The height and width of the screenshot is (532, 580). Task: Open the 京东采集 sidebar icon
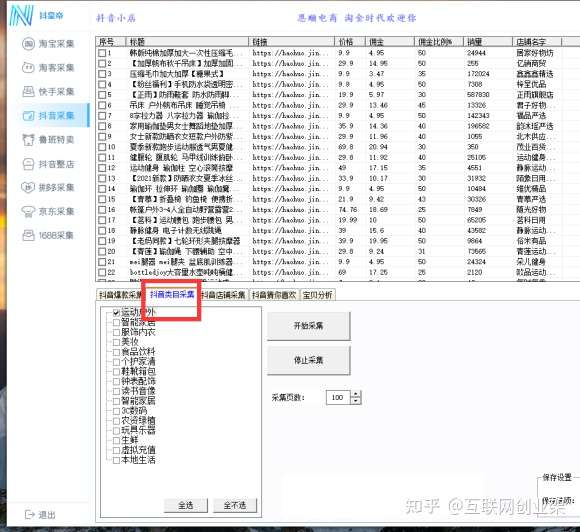(x=28, y=211)
